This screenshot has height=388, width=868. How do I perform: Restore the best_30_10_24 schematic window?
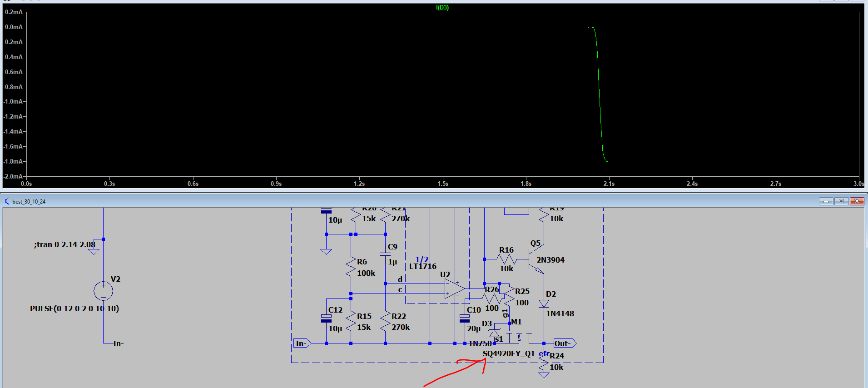click(x=841, y=201)
